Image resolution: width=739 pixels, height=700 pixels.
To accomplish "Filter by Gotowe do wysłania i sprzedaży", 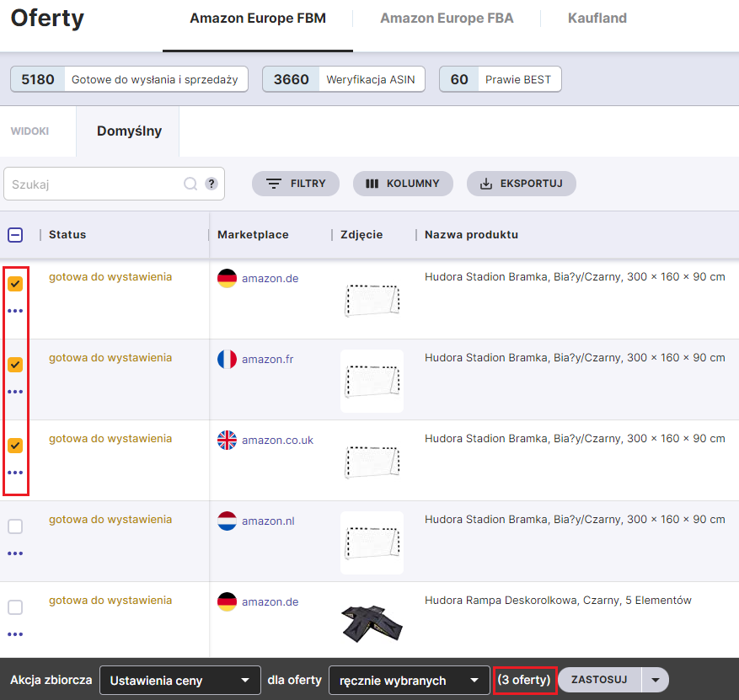I will tap(129, 79).
